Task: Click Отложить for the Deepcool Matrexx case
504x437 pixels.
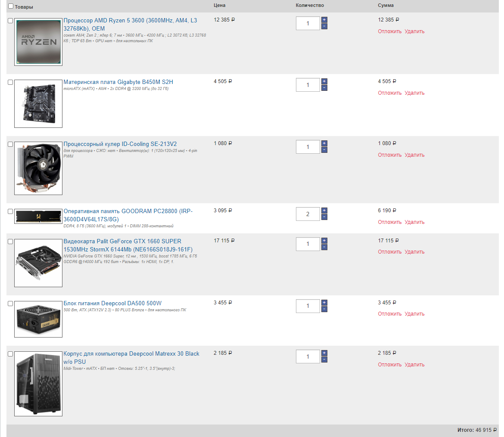Action: tap(389, 365)
